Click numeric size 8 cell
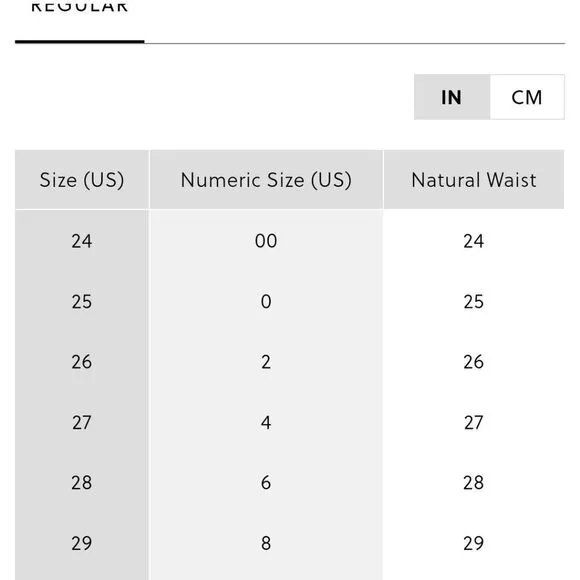 pyautogui.click(x=266, y=543)
